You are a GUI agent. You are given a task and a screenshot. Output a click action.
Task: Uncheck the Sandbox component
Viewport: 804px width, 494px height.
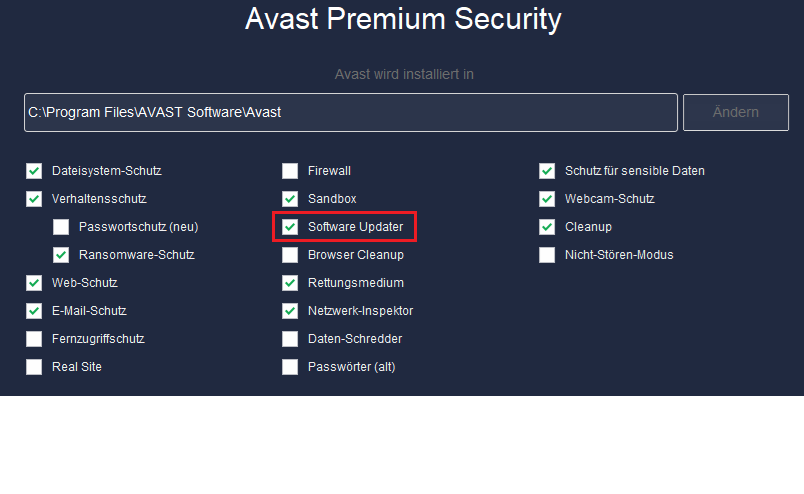point(290,199)
